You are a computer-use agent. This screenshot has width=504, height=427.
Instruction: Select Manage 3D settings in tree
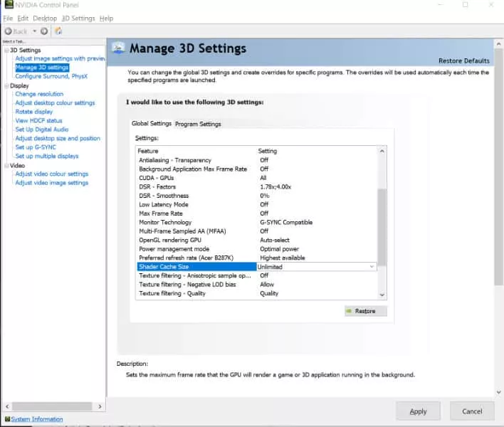pyautogui.click(x=42, y=67)
